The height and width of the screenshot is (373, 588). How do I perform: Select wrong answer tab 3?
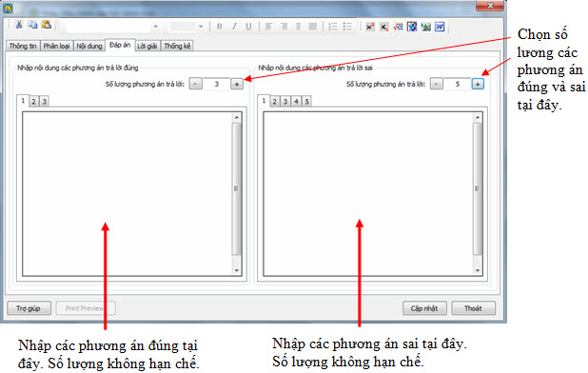285,101
